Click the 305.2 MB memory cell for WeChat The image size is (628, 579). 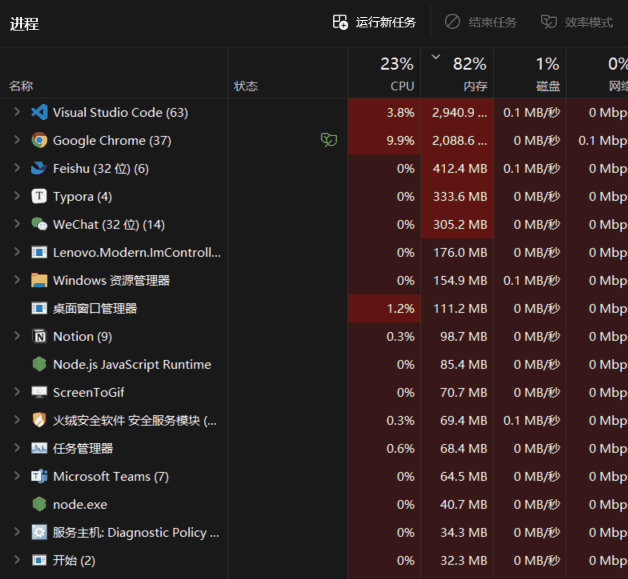pos(457,224)
